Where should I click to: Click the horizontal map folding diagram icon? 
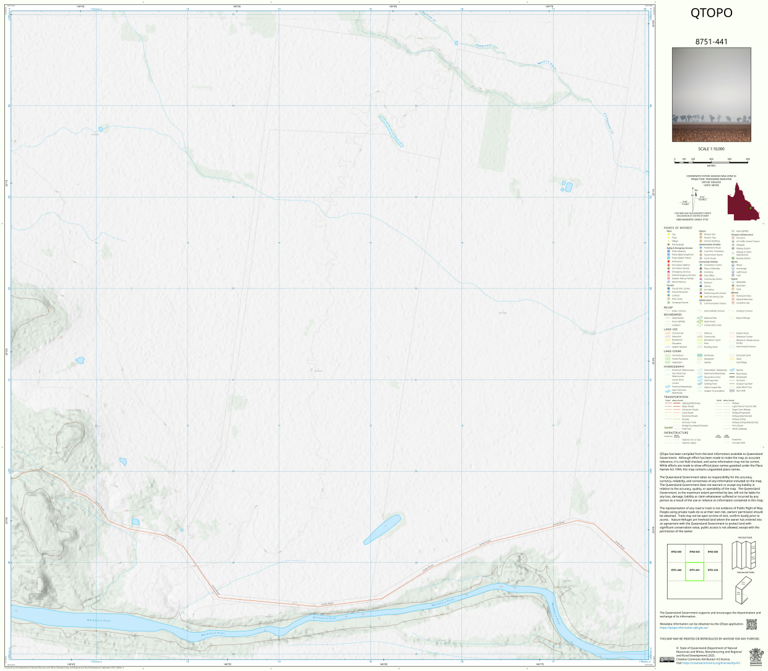point(744,555)
